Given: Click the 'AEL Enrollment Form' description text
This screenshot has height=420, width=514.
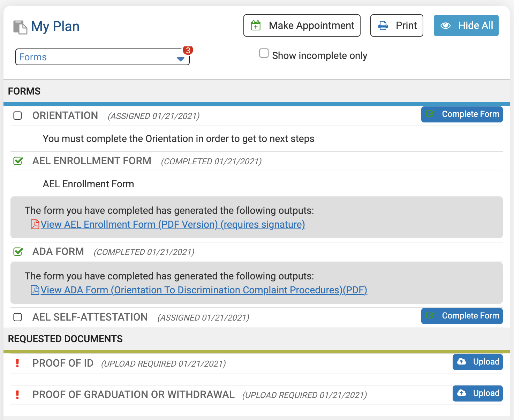Looking at the screenshot, I should tap(88, 184).
